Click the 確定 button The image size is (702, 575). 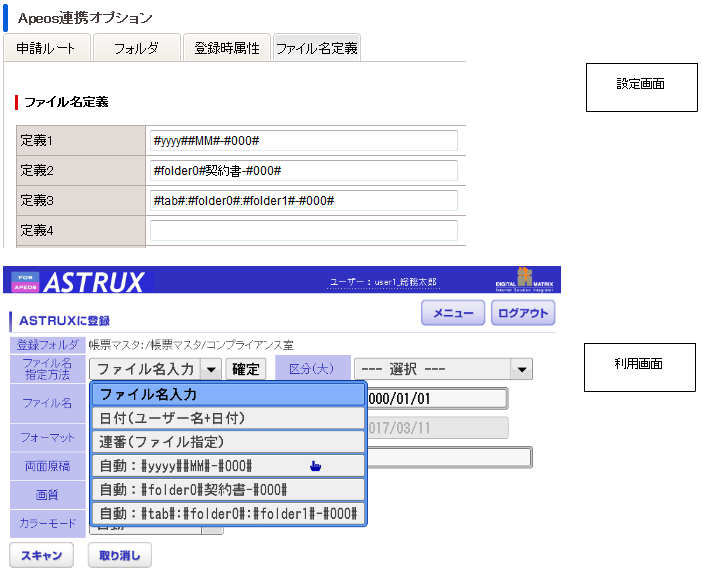pos(246,369)
